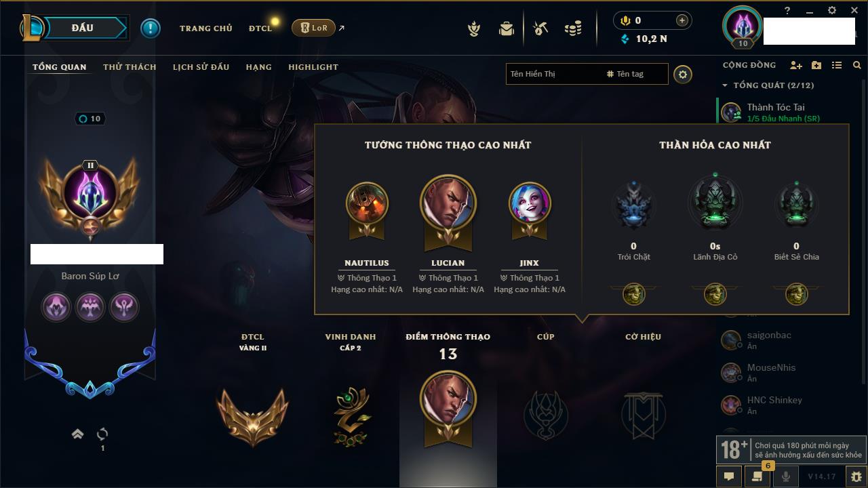Click the bug report icon
The height and width of the screenshot is (488, 868).
856,476
